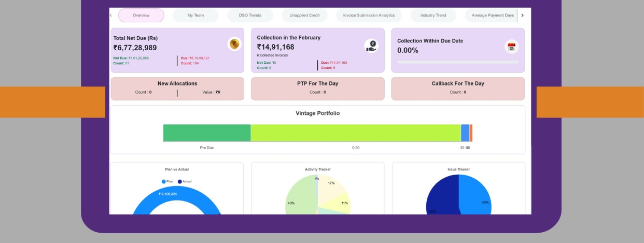Click the hand-with-coin collection icon

(371, 46)
